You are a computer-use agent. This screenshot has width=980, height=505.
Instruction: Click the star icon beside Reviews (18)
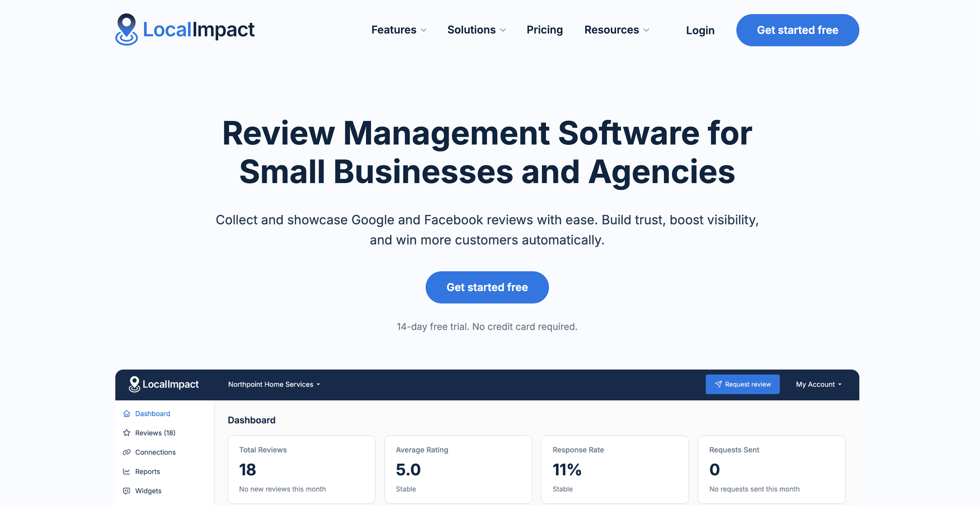[127, 433]
